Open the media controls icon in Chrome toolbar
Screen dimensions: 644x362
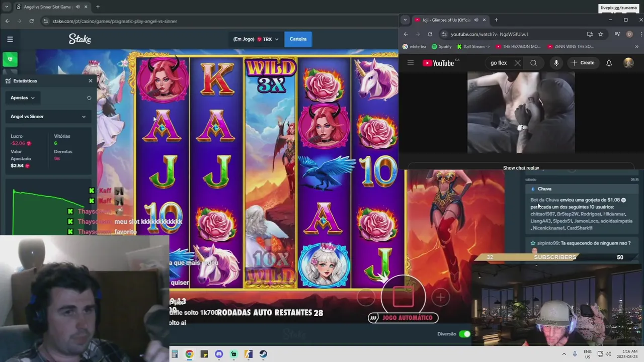617,34
